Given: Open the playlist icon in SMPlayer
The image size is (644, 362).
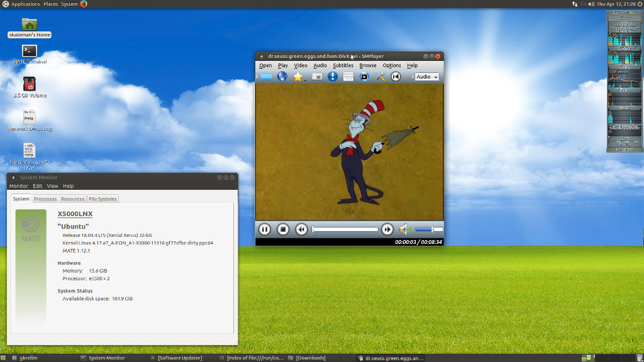Looking at the screenshot, I should [x=348, y=77].
